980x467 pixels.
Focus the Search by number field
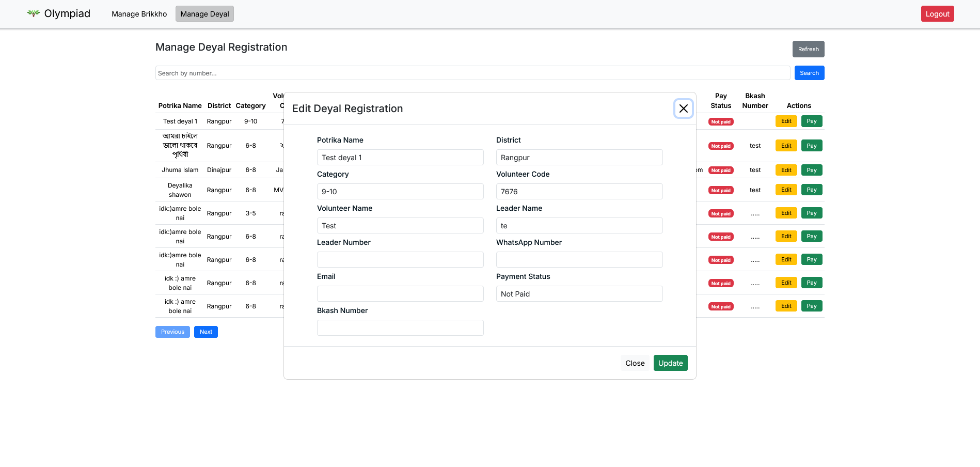472,73
